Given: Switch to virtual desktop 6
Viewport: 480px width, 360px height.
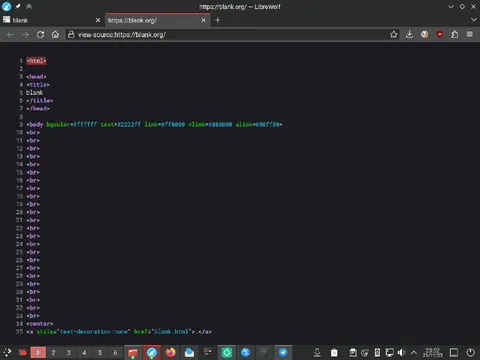Looking at the screenshot, I should tap(115, 352).
